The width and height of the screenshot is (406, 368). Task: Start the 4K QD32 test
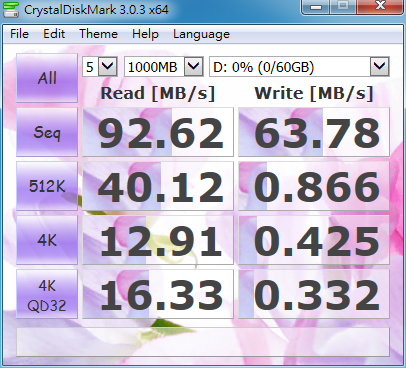[x=47, y=294]
